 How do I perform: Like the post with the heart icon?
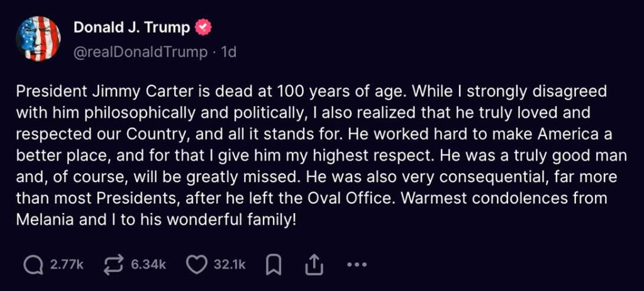(197, 265)
